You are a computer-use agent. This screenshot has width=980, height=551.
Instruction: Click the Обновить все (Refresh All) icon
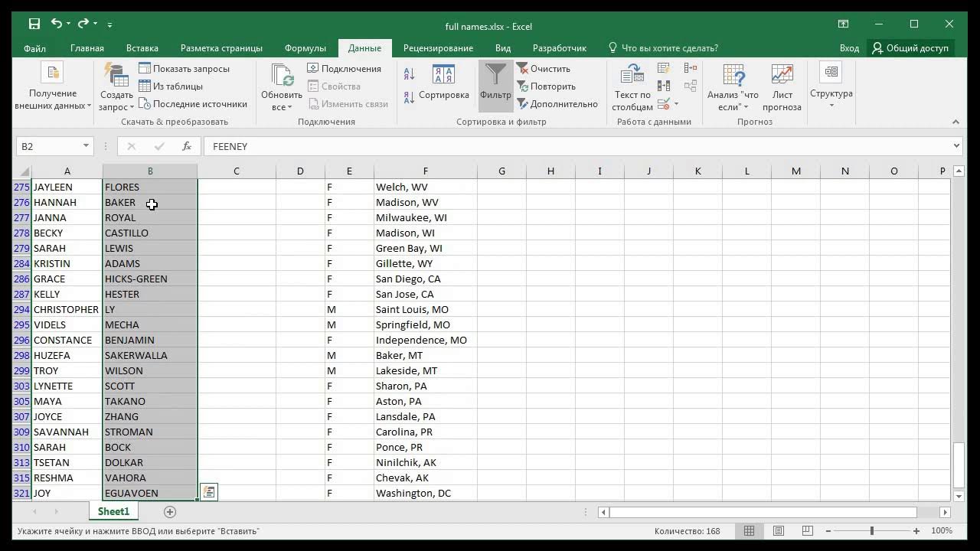[282, 77]
